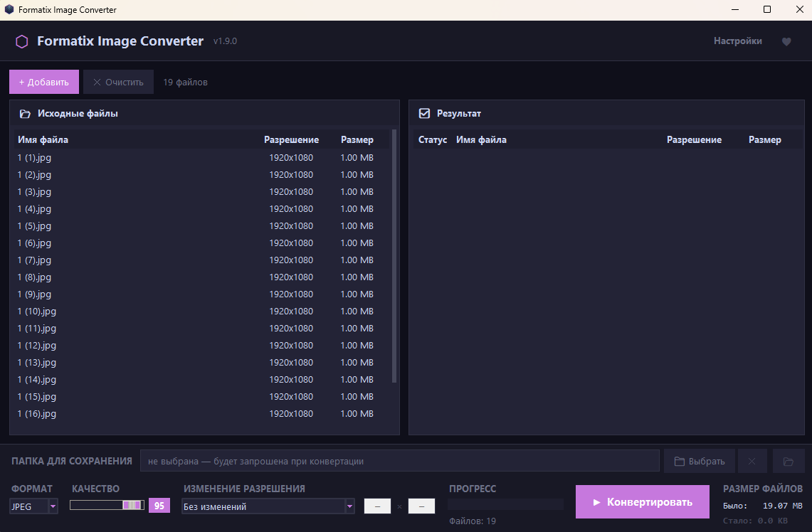Select file 1 (15).jpg
Image resolution: width=812 pixels, height=532 pixels.
pyautogui.click(x=203, y=396)
